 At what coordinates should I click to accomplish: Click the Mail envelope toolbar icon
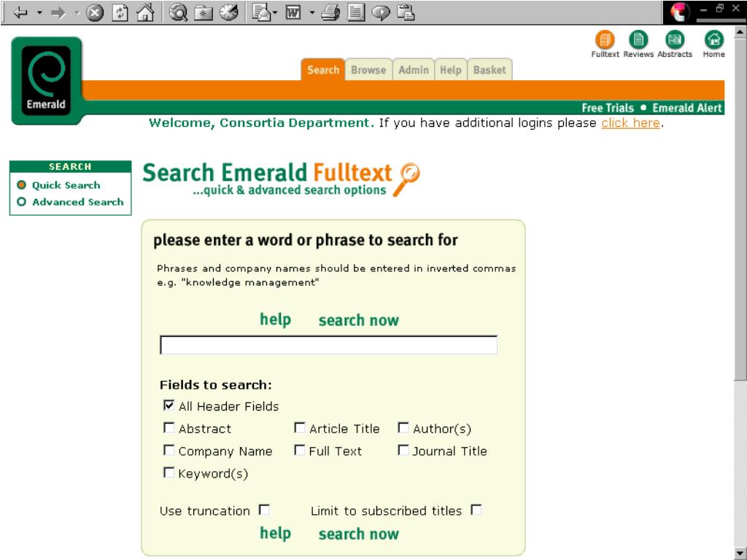coord(262,12)
